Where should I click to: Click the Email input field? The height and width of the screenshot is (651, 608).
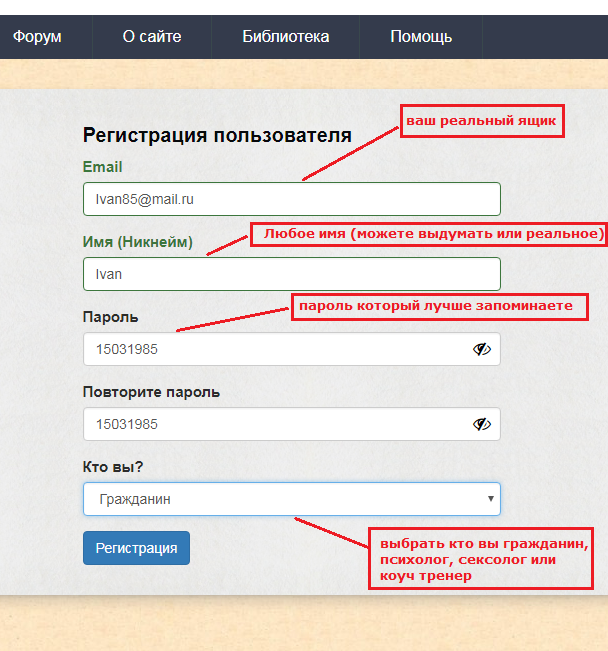pyautogui.click(x=292, y=199)
